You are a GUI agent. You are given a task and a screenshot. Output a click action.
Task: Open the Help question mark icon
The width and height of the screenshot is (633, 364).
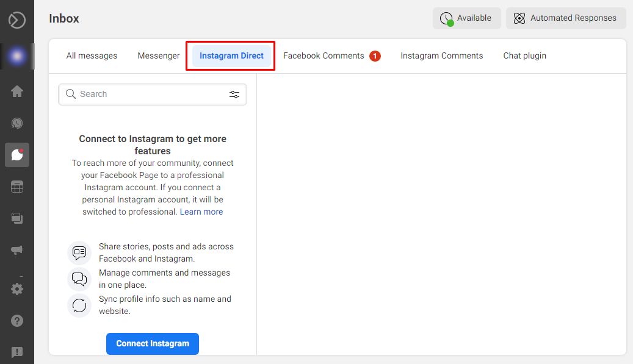coord(17,321)
